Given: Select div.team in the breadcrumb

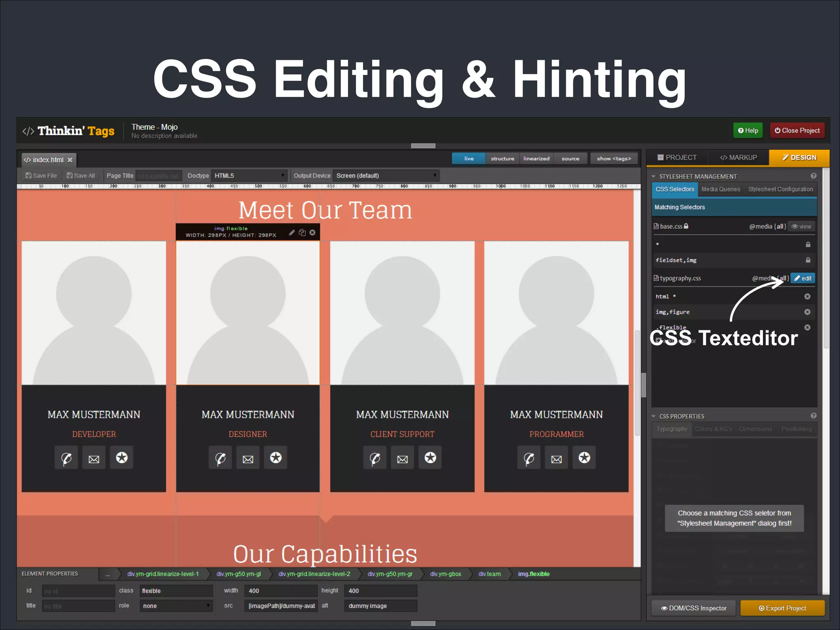Looking at the screenshot, I should point(489,574).
